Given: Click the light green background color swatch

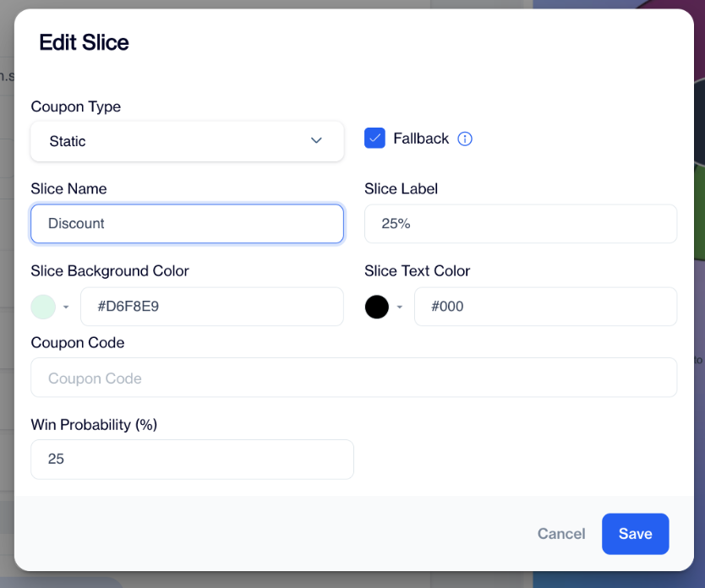Looking at the screenshot, I should [43, 307].
